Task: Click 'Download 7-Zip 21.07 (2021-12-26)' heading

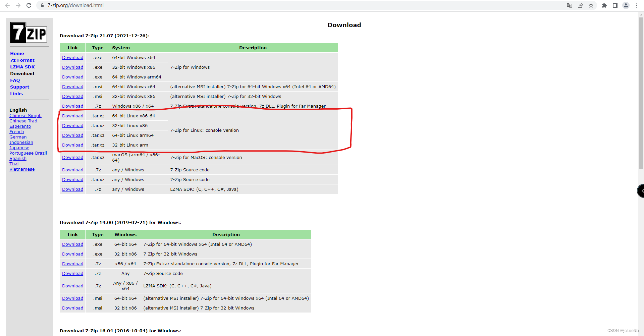Action: pyautogui.click(x=105, y=36)
